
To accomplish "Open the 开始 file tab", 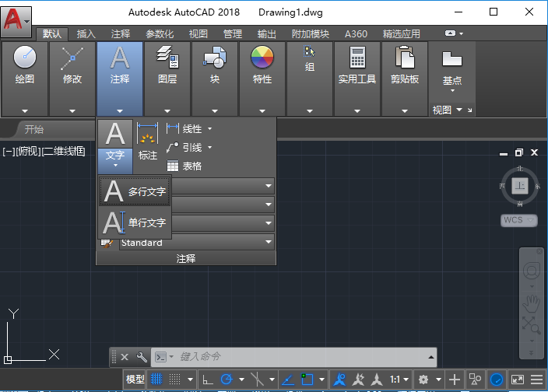I will [34, 130].
